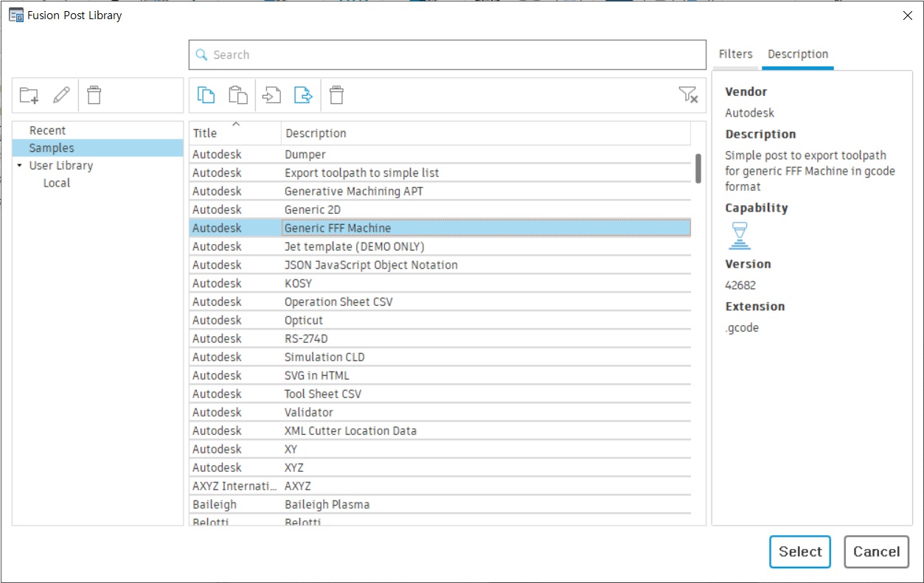924x583 pixels.
Task: Collapse the User Library tree node
Action: (x=20, y=166)
